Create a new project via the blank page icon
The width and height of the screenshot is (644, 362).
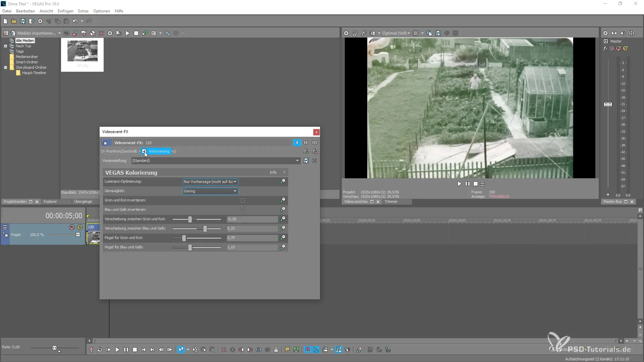pos(5,21)
